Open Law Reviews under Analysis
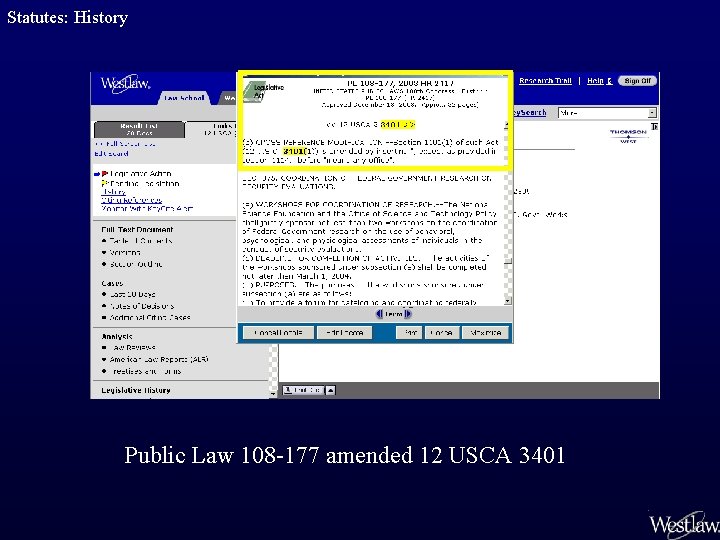Image resolution: width=720 pixels, height=540 pixels. [x=132, y=348]
